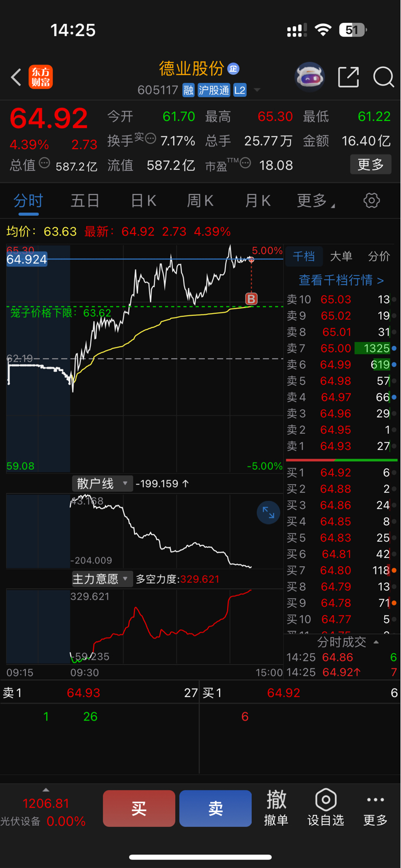Tap the 65.30 daily high value in header
The height and width of the screenshot is (868, 401).
pyautogui.click(x=275, y=116)
